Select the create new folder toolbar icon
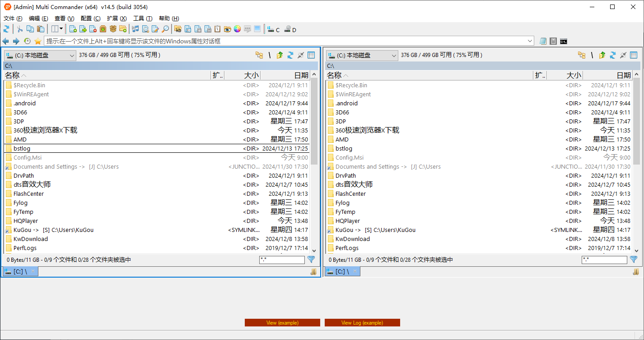644x340 pixels. pyautogui.click(x=123, y=28)
